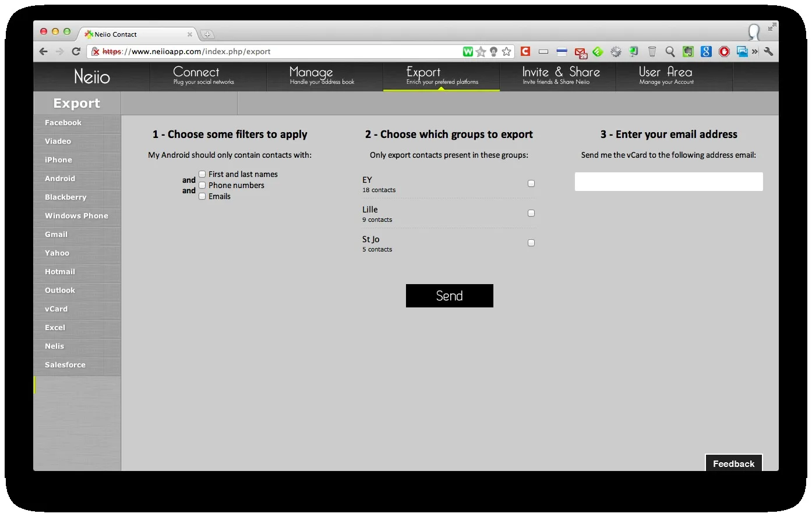Viewport: 812px width, 517px height.
Task: Select Gmail in the export sidebar
Action: [x=77, y=235]
